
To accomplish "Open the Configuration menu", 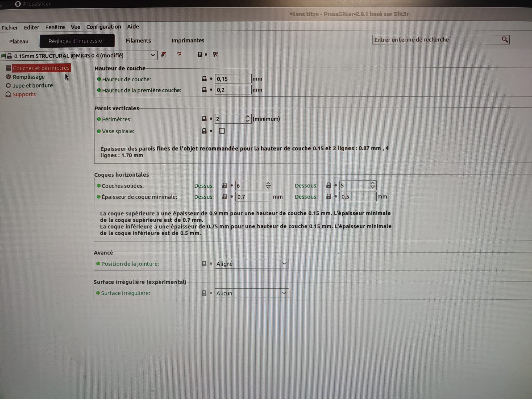I will click(x=104, y=27).
